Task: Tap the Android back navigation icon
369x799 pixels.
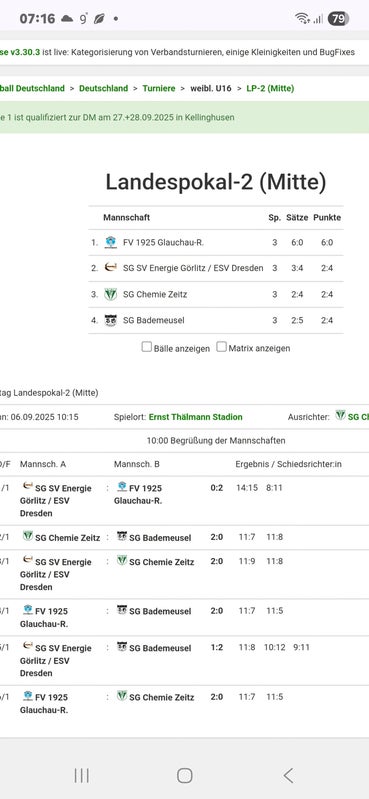Action: coord(288,776)
